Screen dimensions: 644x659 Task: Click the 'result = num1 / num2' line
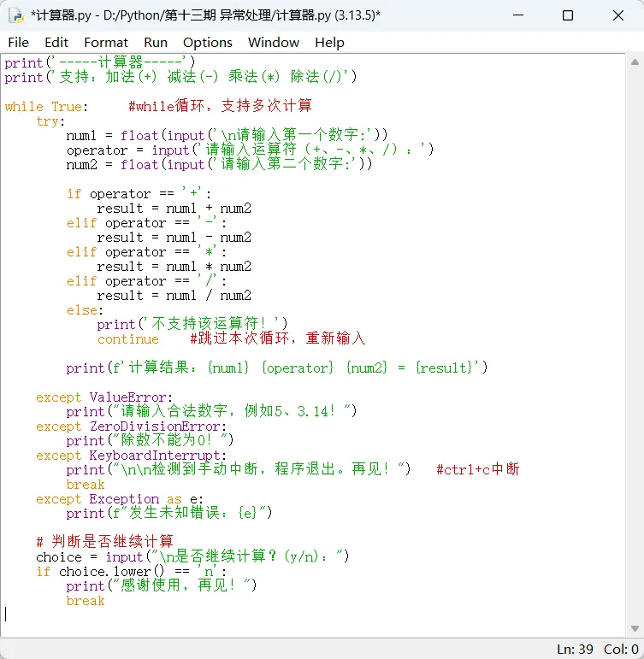tap(174, 296)
